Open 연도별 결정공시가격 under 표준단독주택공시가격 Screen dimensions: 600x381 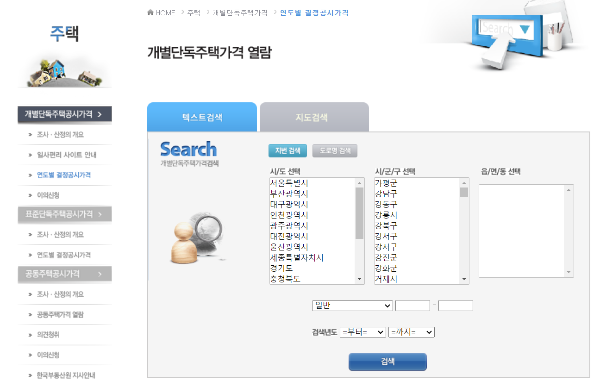pyautogui.click(x=64, y=255)
